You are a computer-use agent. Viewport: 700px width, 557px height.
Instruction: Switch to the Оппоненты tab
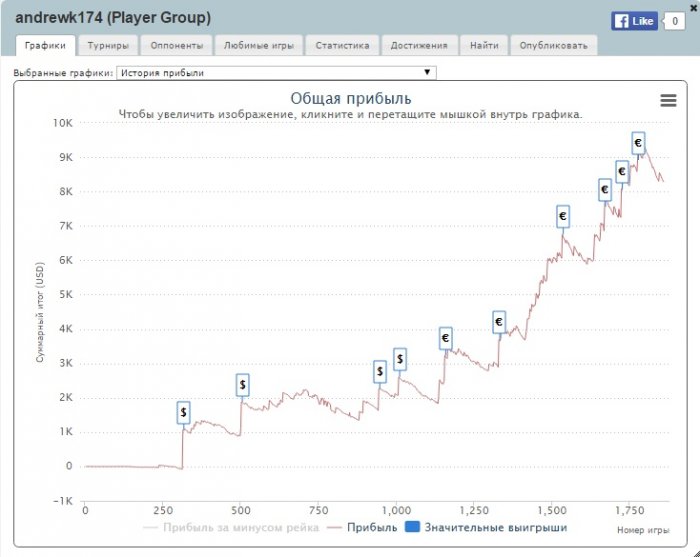tap(177, 45)
